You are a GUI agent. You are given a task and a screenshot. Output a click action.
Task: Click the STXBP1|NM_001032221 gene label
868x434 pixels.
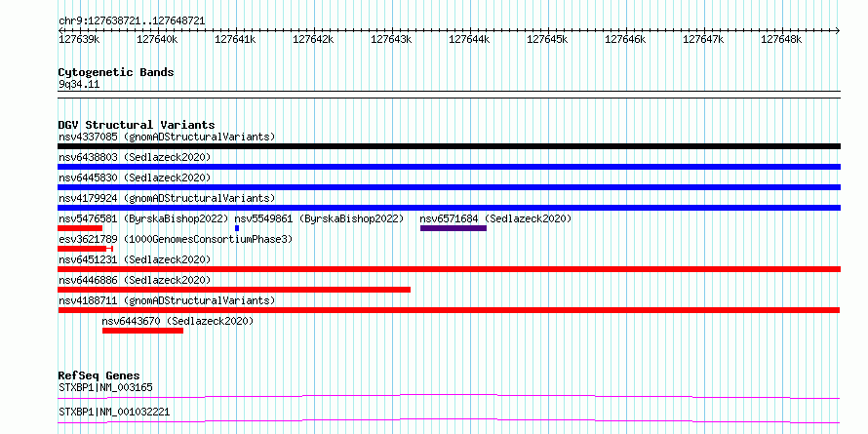point(114,413)
